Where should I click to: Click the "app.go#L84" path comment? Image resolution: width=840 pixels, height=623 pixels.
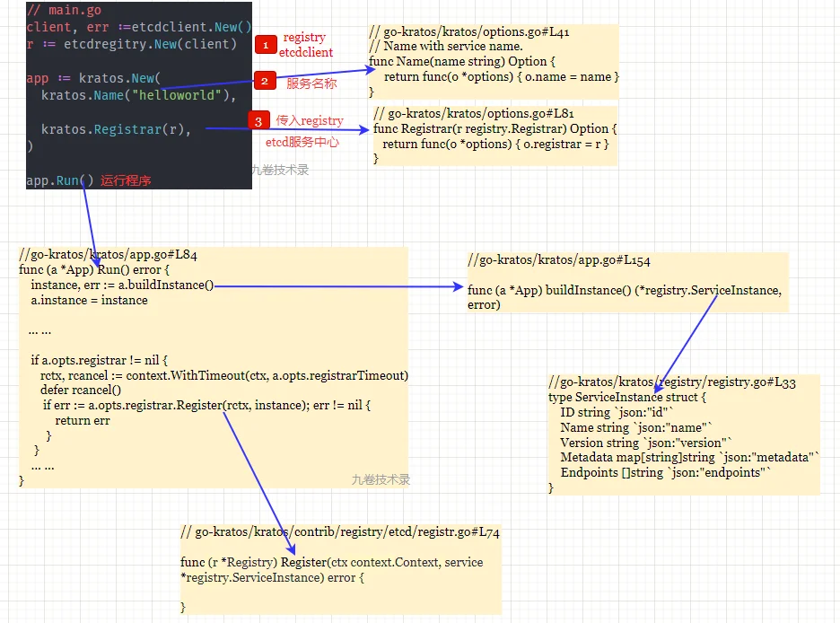pyautogui.click(x=109, y=254)
